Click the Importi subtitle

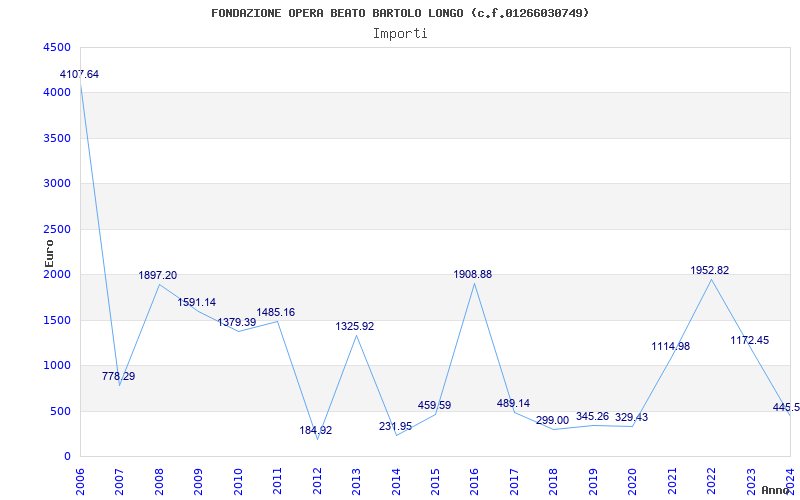tap(400, 34)
